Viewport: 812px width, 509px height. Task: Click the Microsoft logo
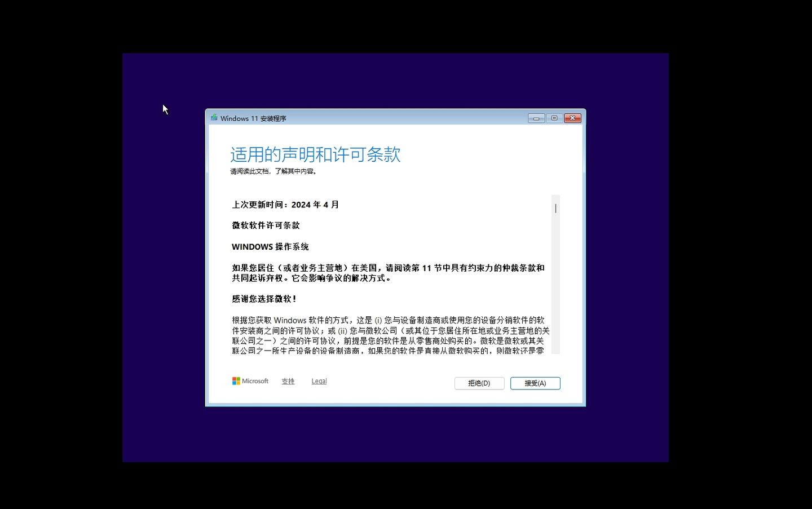click(x=250, y=381)
